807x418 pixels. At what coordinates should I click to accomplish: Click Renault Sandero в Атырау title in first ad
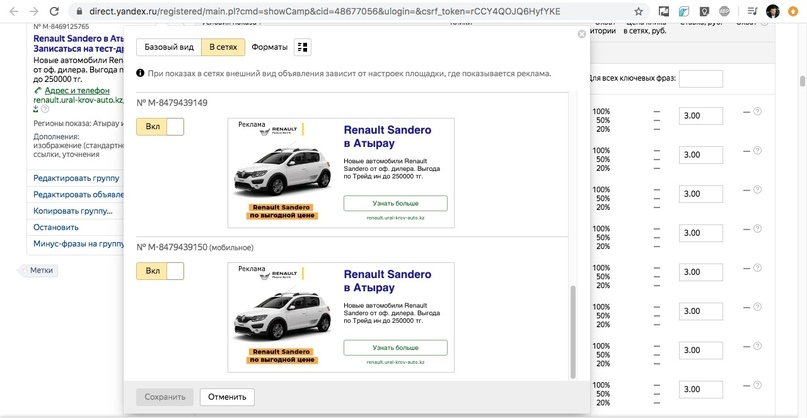(388, 136)
